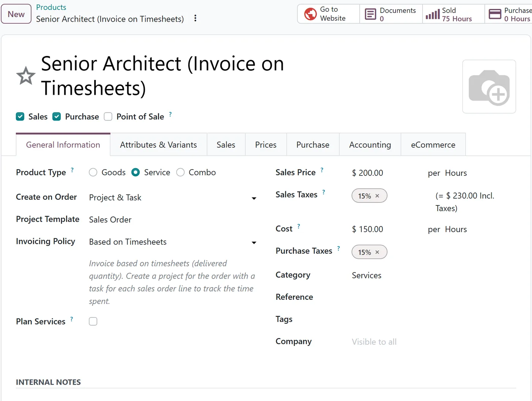Remove the 15% Sales Taxes tag
532x401 pixels.
point(377,196)
